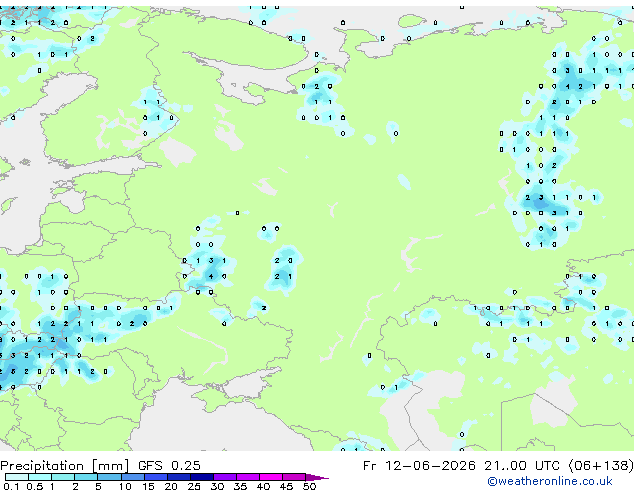Click the 0.1–0.5 mm legend swatch

click(x=17, y=477)
